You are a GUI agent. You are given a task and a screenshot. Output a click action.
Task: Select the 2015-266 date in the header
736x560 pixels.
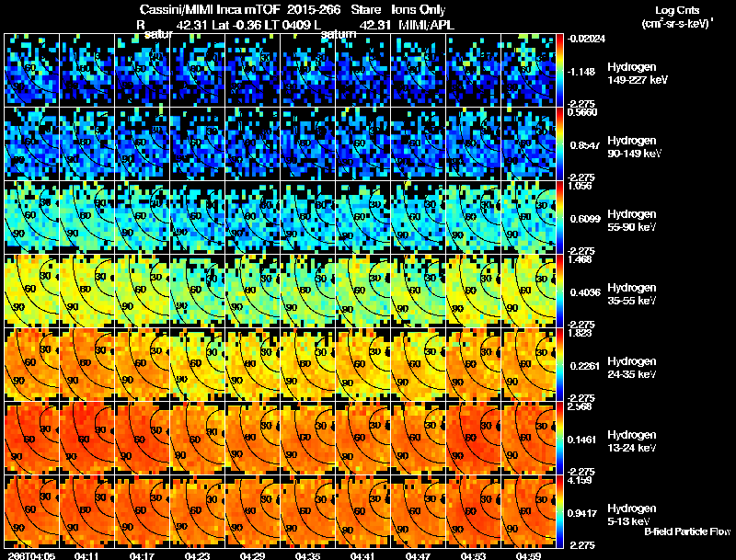[x=313, y=10]
